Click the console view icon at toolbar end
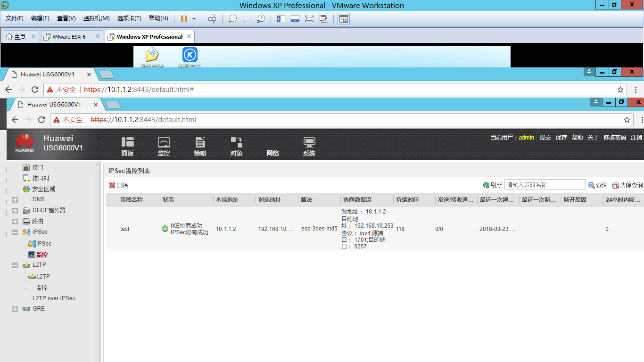Image resolution: width=644 pixels, height=362 pixels. click(x=344, y=19)
